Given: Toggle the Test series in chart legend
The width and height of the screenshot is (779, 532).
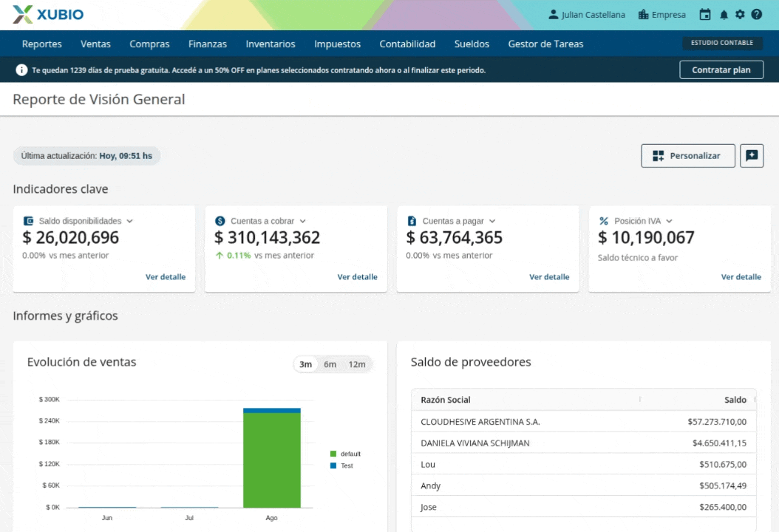Looking at the screenshot, I should pyautogui.click(x=341, y=465).
